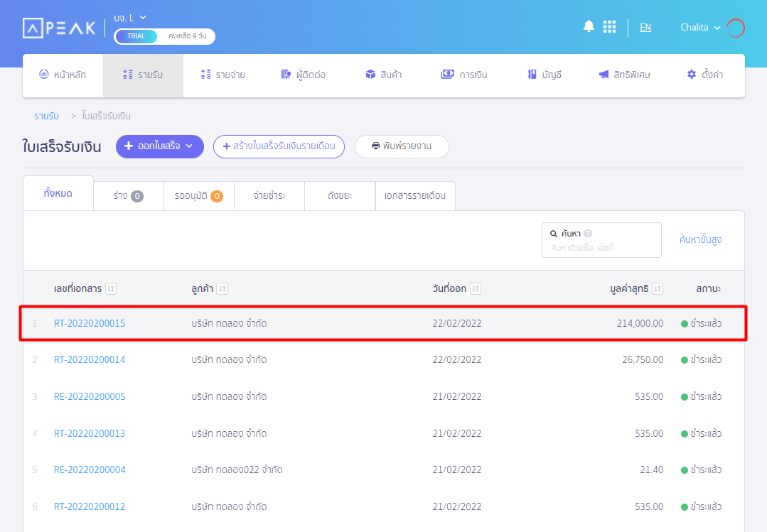Viewport: 767px width, 532px height.
Task: Sort by ลูกค้า column sort icon
Action: tap(222, 288)
